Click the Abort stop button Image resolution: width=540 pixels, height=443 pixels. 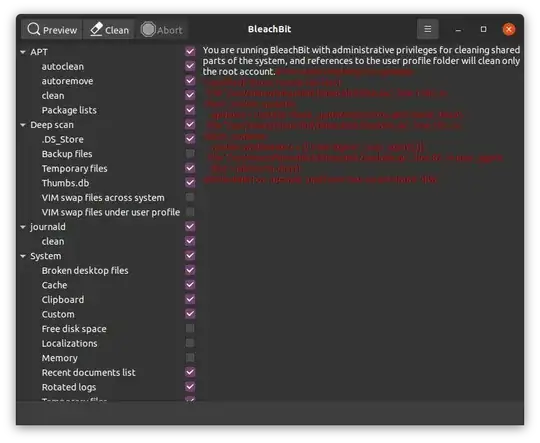tap(162, 30)
